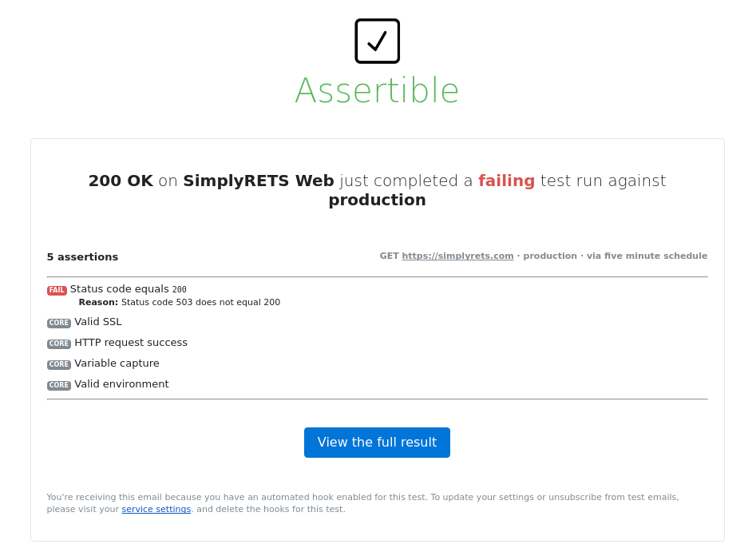756x560 pixels.
Task: Click the "5 assertions" heading
Action: pyautogui.click(x=82, y=257)
